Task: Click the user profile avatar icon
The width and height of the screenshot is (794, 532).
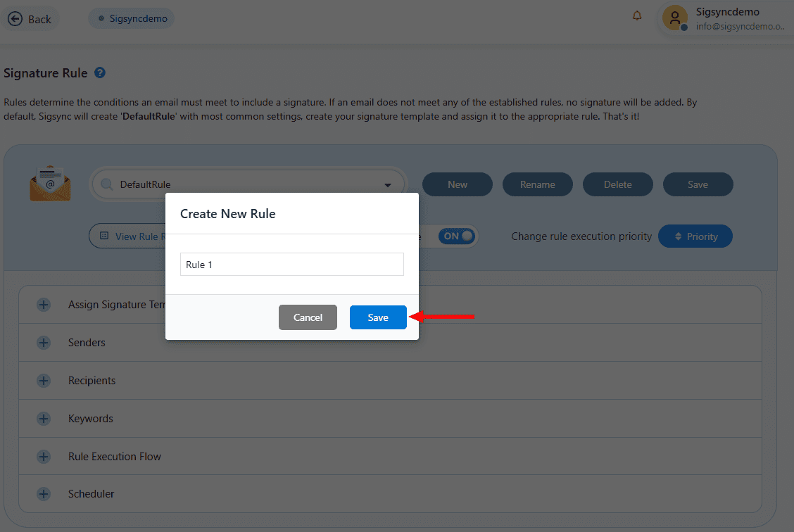Action: click(674, 18)
